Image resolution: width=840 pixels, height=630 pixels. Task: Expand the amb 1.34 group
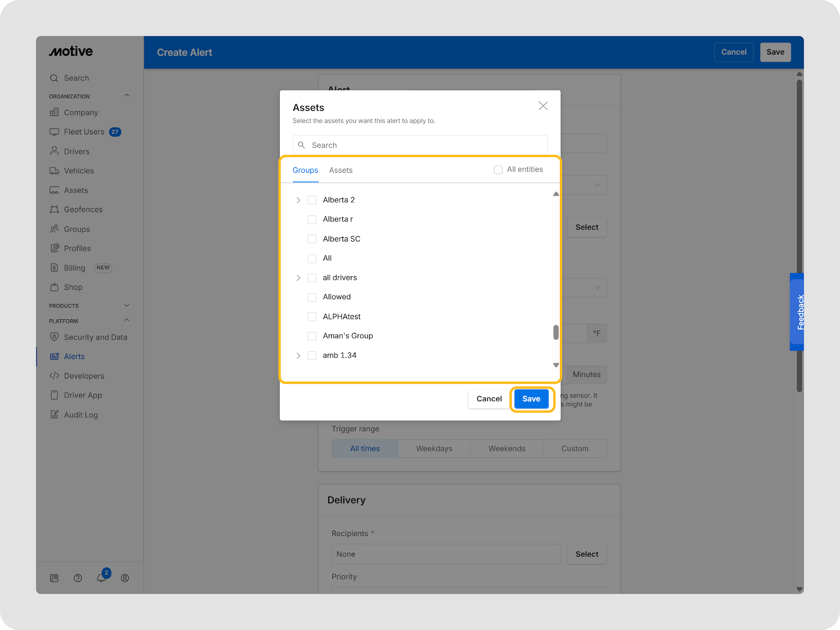(298, 355)
